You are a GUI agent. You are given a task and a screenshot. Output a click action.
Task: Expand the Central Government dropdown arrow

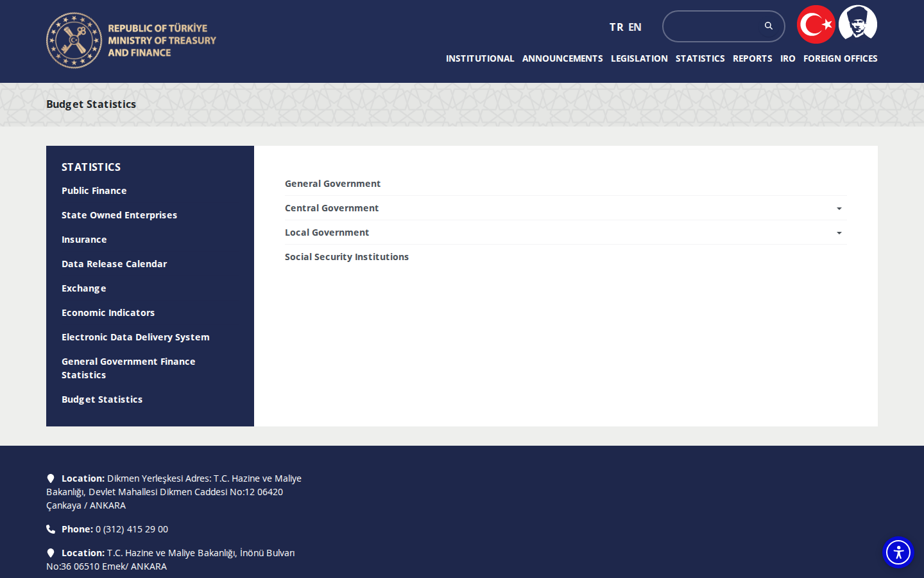click(839, 209)
